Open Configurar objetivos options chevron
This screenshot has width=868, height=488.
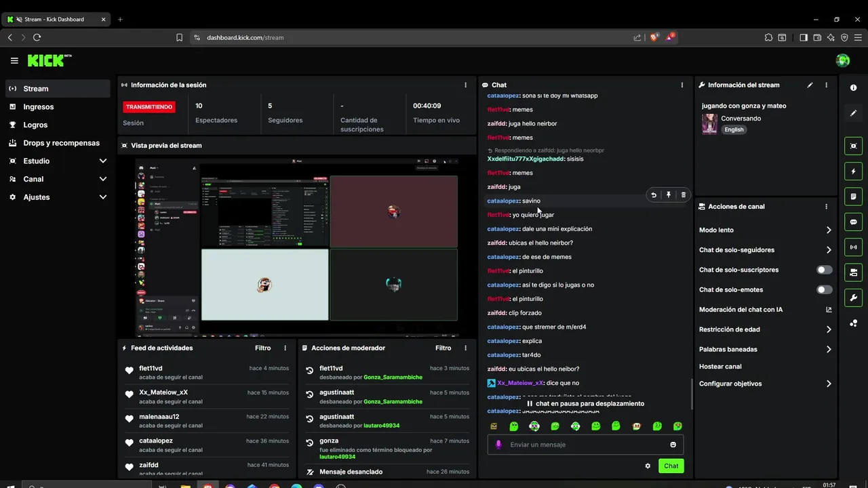click(829, 384)
